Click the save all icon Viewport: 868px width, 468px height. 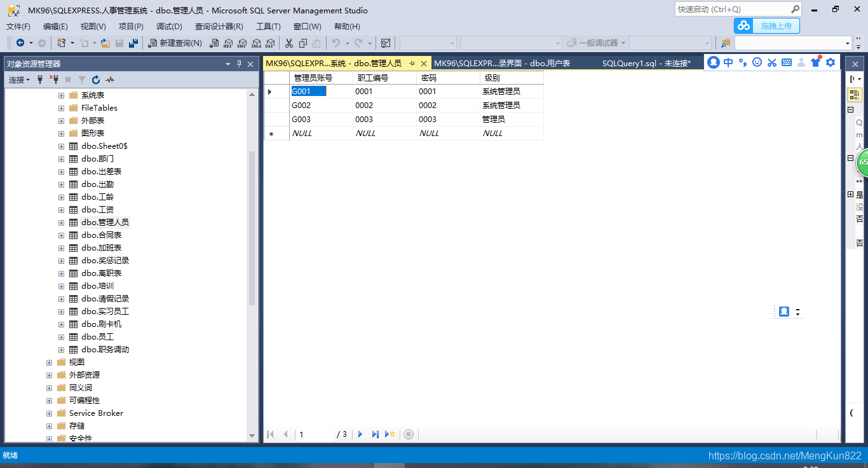click(x=133, y=43)
